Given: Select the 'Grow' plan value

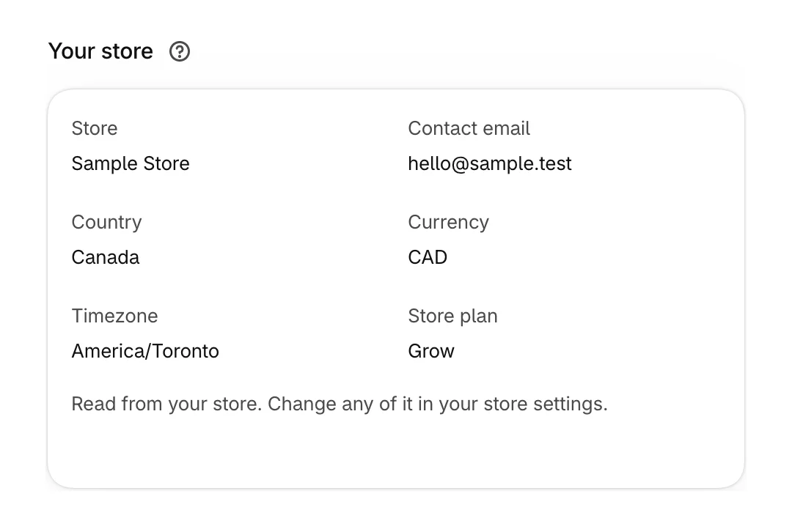Looking at the screenshot, I should (431, 351).
